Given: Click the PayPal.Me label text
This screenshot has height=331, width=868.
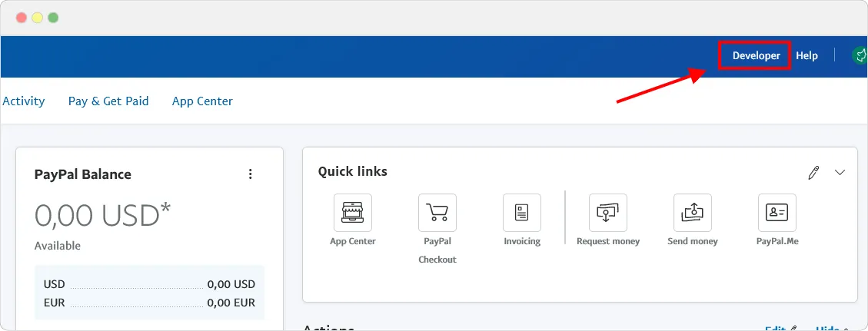Looking at the screenshot, I should tap(777, 241).
